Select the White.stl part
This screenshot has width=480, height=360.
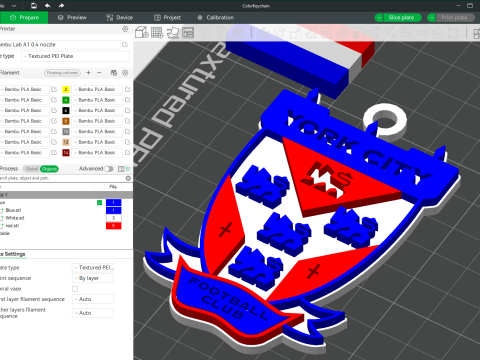15,218
